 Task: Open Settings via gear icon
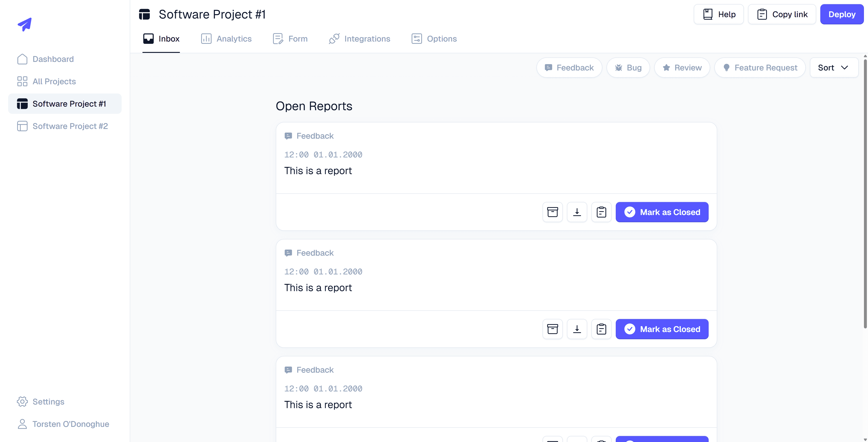[22, 401]
